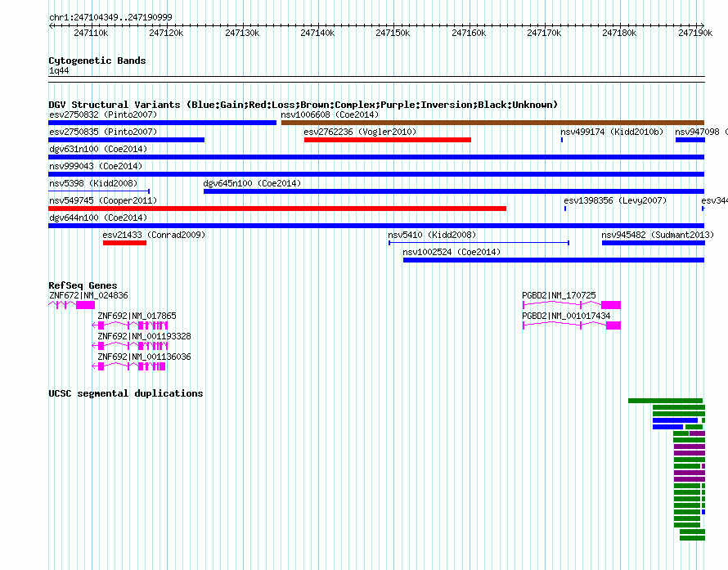Click the nsv549745 (Cooper2011) label
728x570 pixels.
click(x=103, y=200)
